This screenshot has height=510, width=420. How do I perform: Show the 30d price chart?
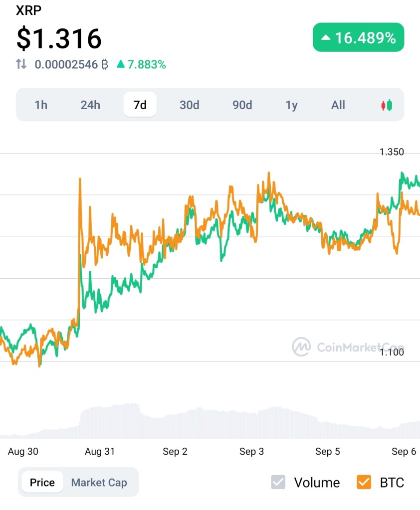pyautogui.click(x=190, y=105)
